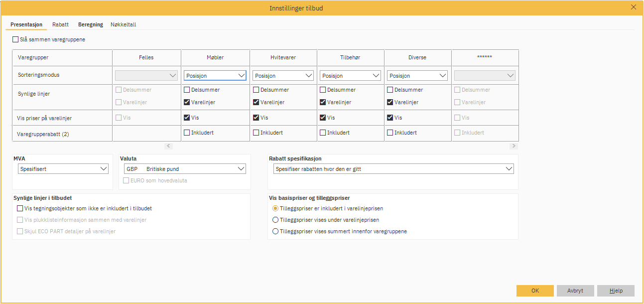Tick Inkludert for Diverse varegrupperabatt
The image size is (644, 304).
[390, 133]
